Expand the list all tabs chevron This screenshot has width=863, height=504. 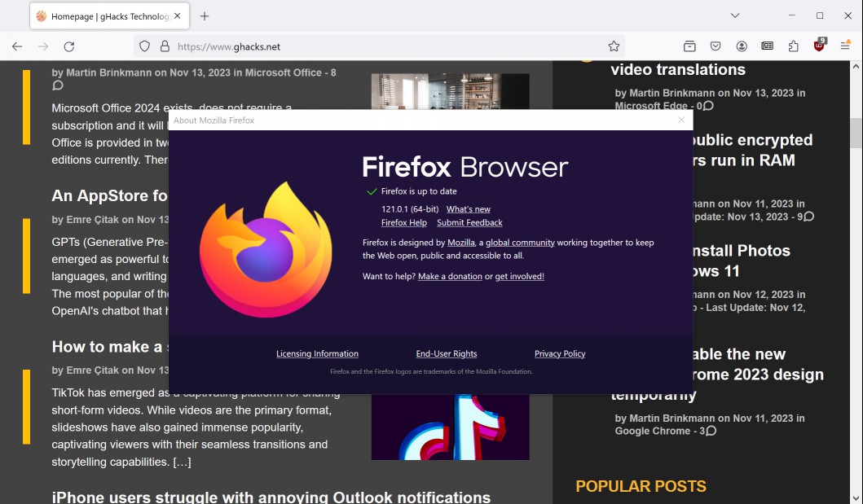(735, 15)
